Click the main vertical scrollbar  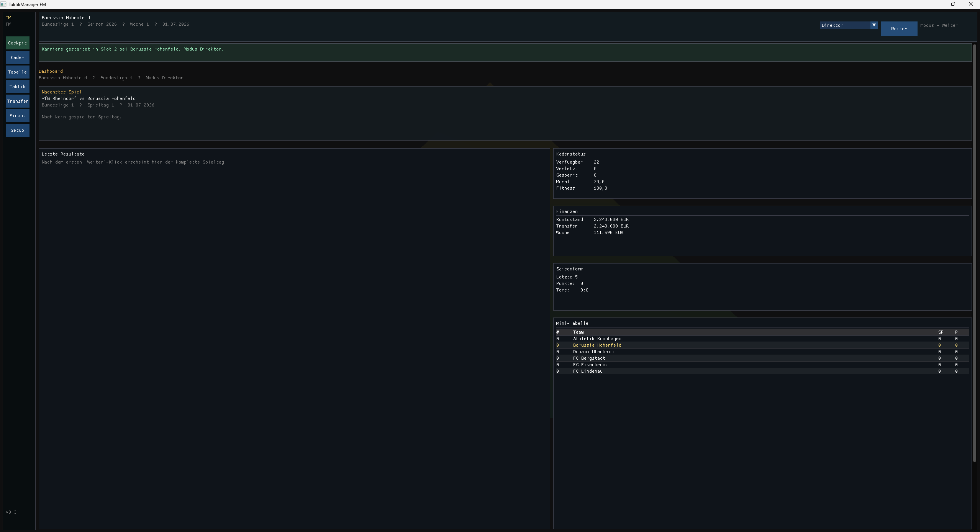click(x=975, y=253)
